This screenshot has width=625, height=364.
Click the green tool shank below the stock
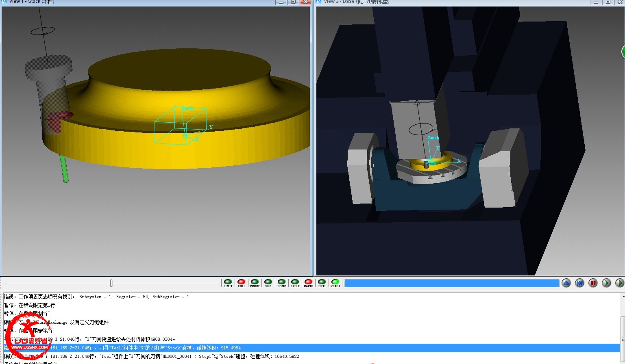click(x=64, y=168)
